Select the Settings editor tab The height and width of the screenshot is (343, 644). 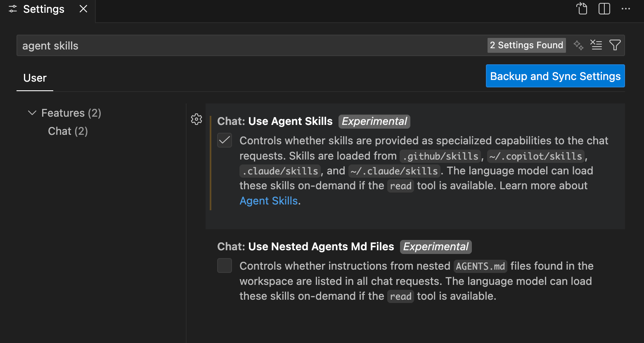tap(43, 9)
